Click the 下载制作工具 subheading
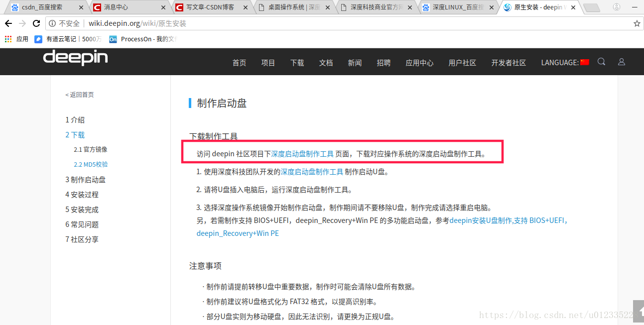The width and height of the screenshot is (644, 325). pyautogui.click(x=214, y=136)
